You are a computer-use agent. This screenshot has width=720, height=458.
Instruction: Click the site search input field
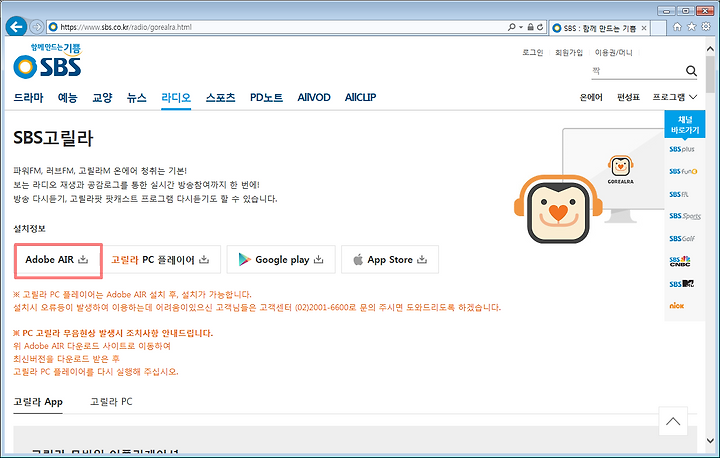click(x=637, y=71)
